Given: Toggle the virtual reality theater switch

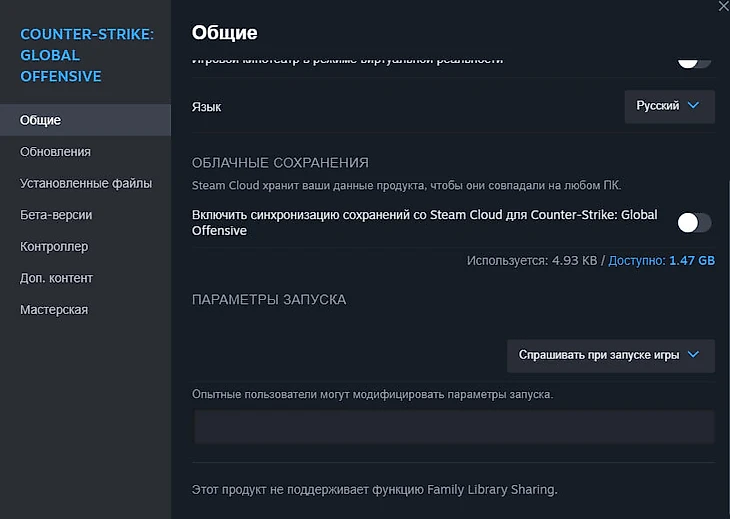Looking at the screenshot, I should (694, 60).
